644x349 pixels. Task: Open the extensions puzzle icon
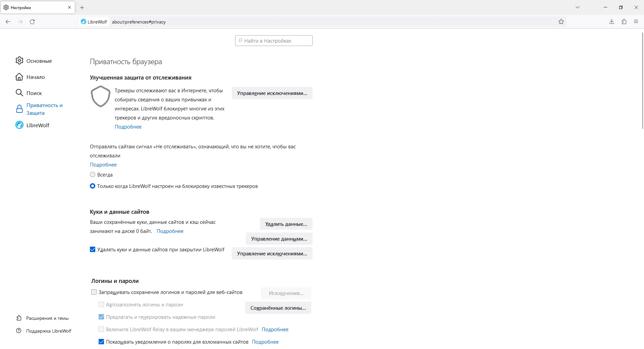tap(624, 22)
